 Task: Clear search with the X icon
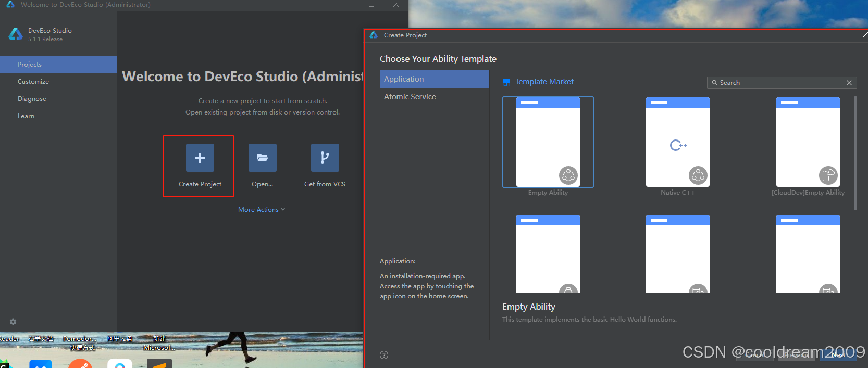[849, 83]
